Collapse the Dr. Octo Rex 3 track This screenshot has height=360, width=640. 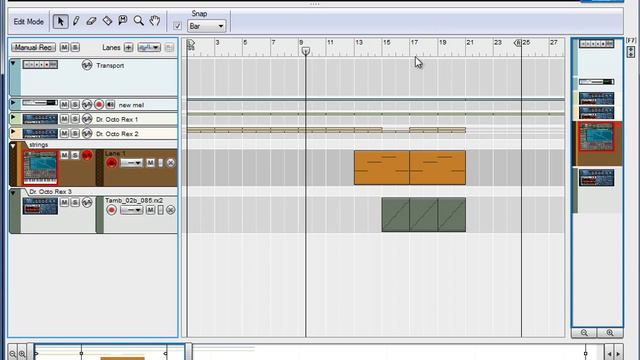click(x=13, y=193)
